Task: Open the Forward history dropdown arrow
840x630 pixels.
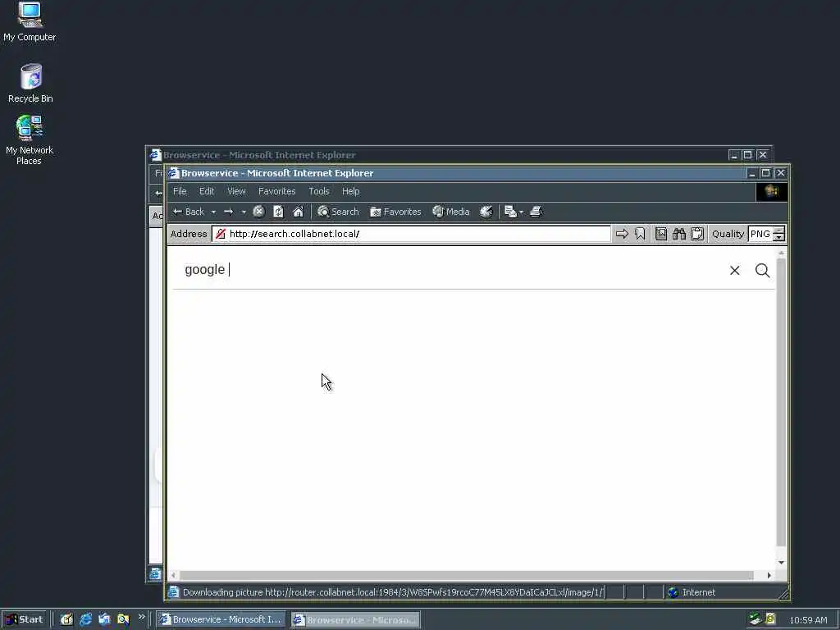Action: click(x=244, y=212)
